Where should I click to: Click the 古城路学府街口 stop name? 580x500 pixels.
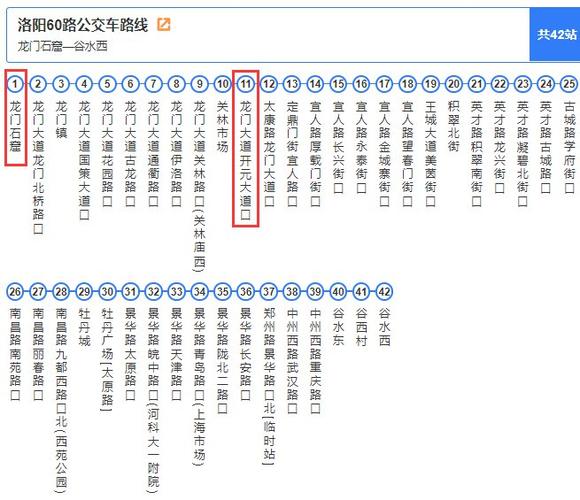[x=569, y=147]
